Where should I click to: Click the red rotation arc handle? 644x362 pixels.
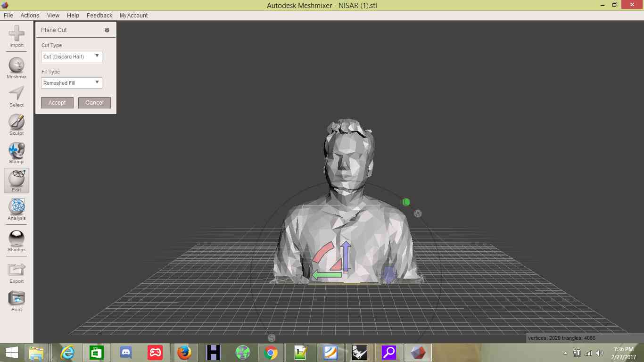coord(322,253)
